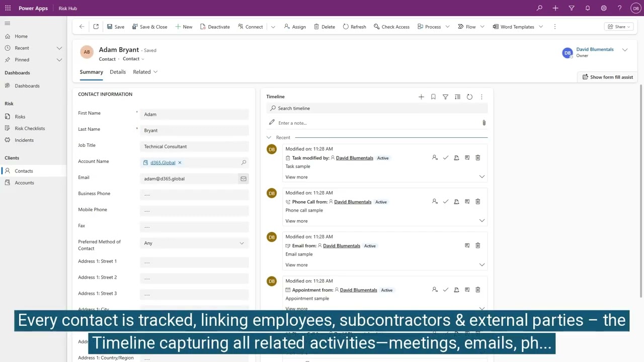Open the Contact form selector dropdown
Screen dimensions: 644x362
coord(133,59)
